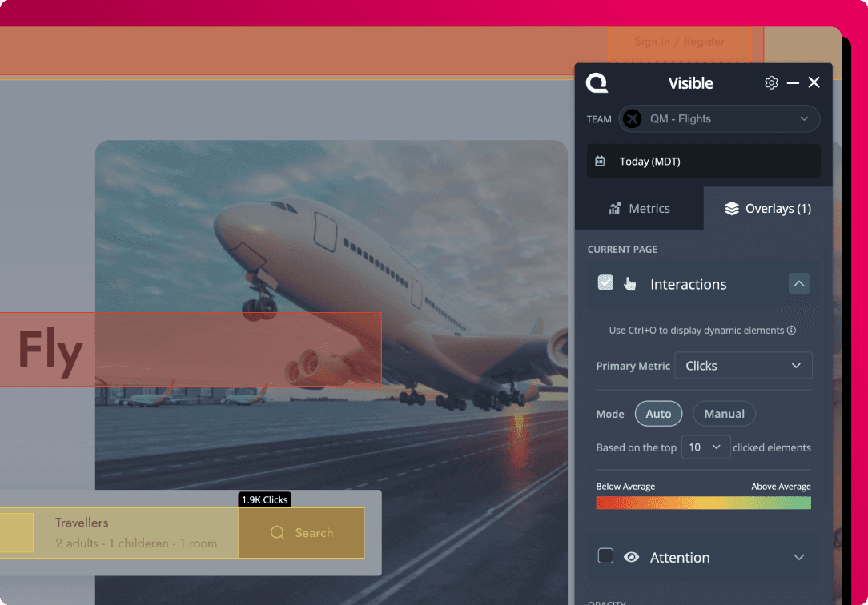Uncheck the Interactions checkbox
The height and width of the screenshot is (605, 868).
[605, 282]
